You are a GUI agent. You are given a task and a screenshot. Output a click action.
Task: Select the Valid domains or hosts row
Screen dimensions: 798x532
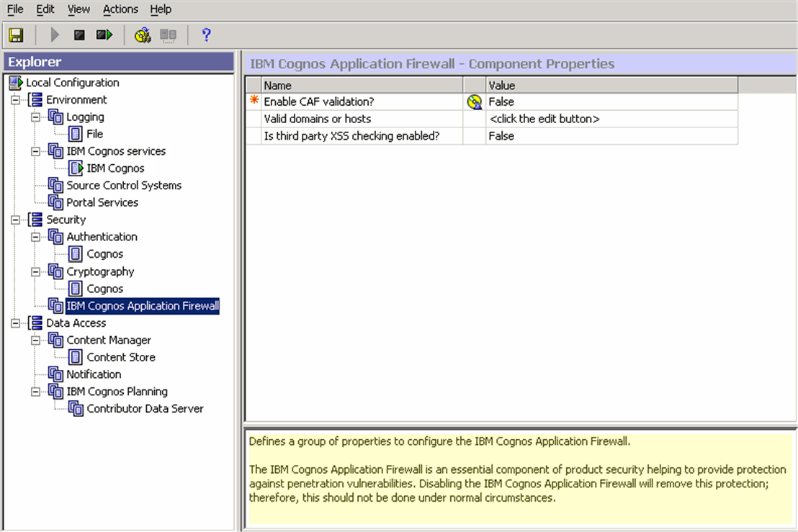(492, 119)
